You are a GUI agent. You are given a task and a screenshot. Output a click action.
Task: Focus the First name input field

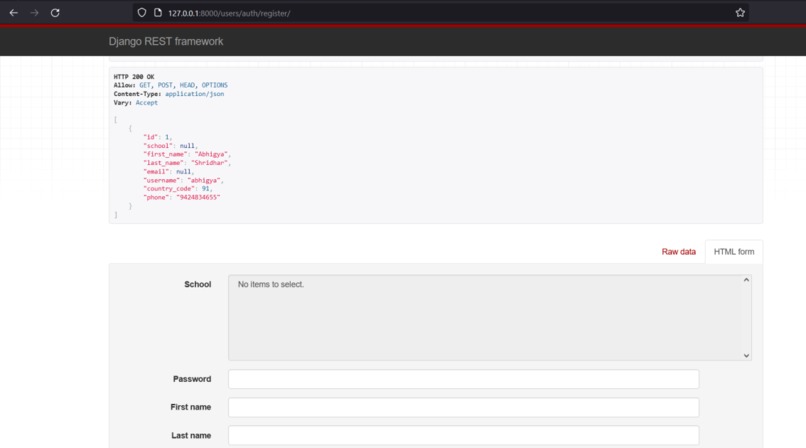(x=463, y=407)
